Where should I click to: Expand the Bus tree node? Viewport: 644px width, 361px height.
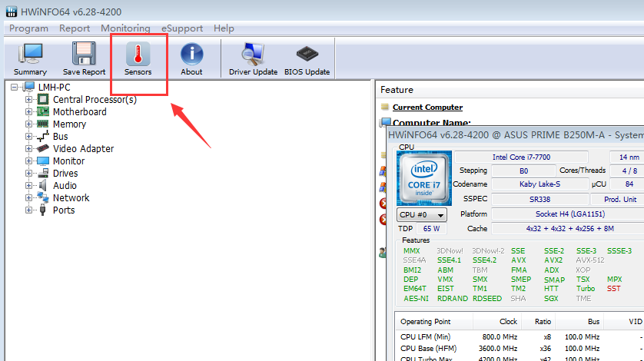28,137
